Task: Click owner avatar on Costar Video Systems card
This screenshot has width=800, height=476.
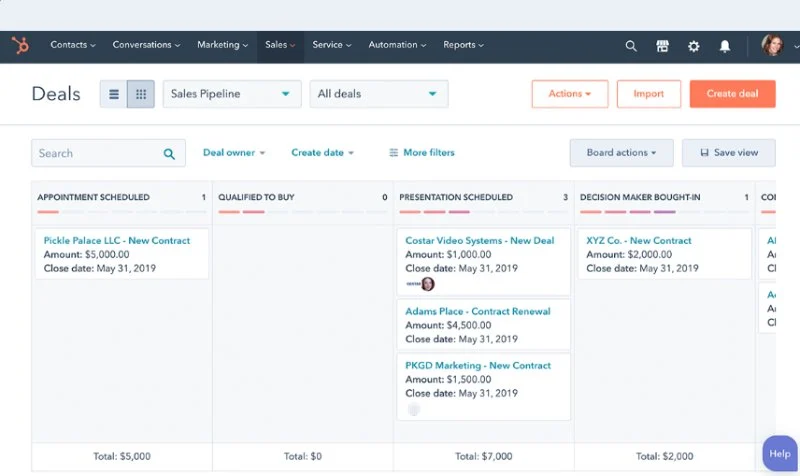Action: pos(428,284)
